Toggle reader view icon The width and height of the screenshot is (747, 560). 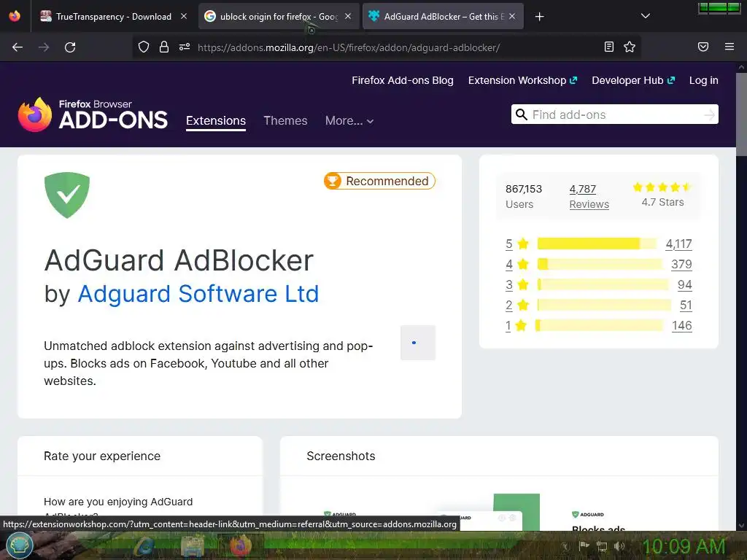click(x=609, y=47)
